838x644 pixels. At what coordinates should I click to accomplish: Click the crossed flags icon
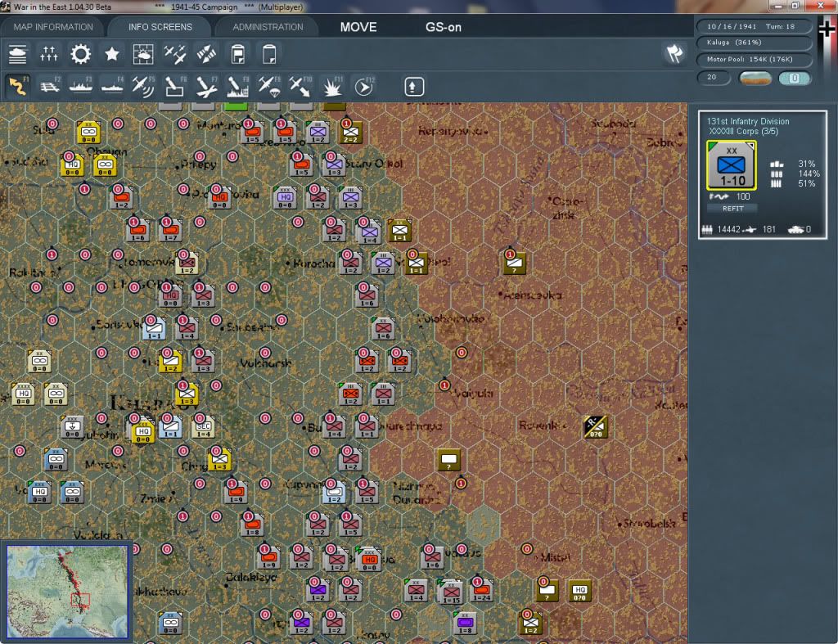click(x=674, y=53)
